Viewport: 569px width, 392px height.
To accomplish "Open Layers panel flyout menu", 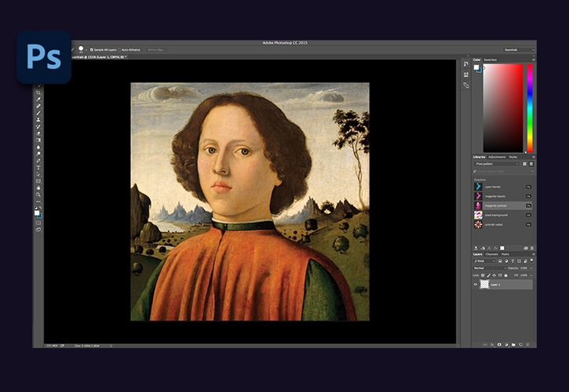I will tap(534, 254).
